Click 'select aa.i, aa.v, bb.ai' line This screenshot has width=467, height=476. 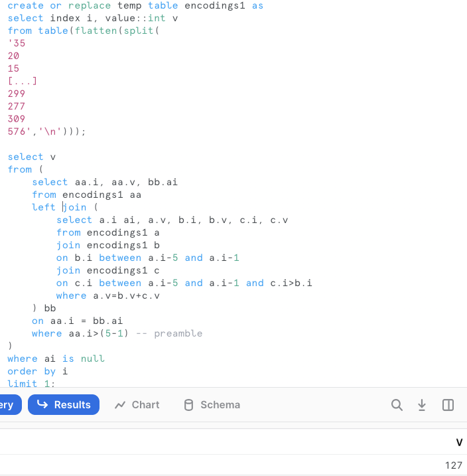105,182
